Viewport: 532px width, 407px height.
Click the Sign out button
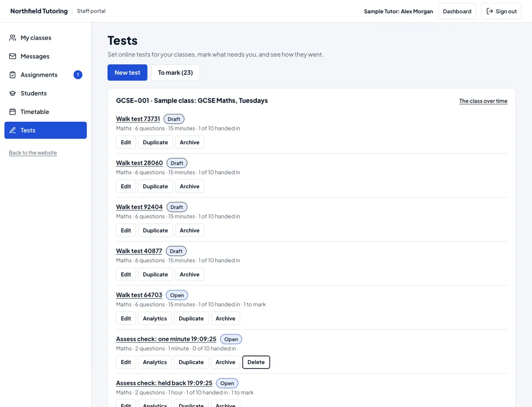pyautogui.click(x=501, y=11)
